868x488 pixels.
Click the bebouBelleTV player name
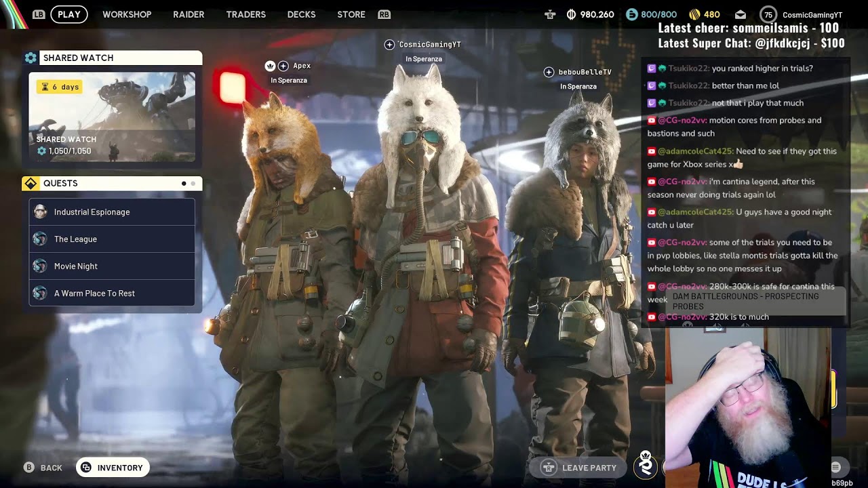coord(585,72)
